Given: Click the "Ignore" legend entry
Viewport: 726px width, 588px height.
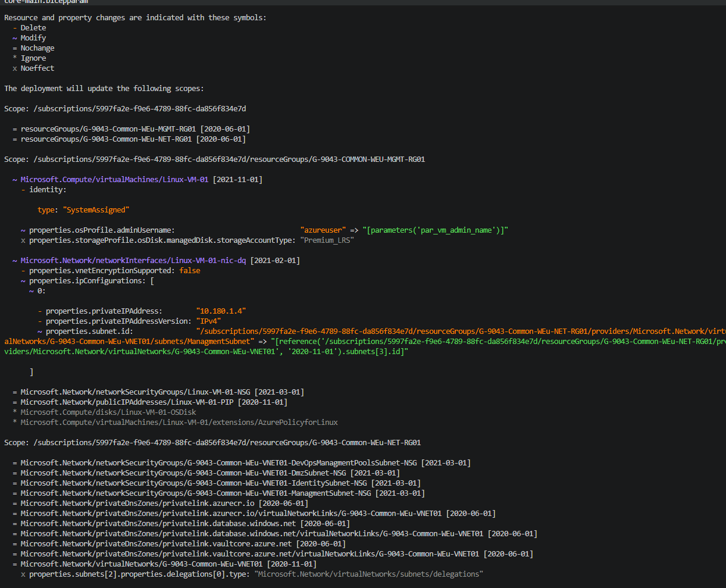Looking at the screenshot, I should pyautogui.click(x=33, y=58).
